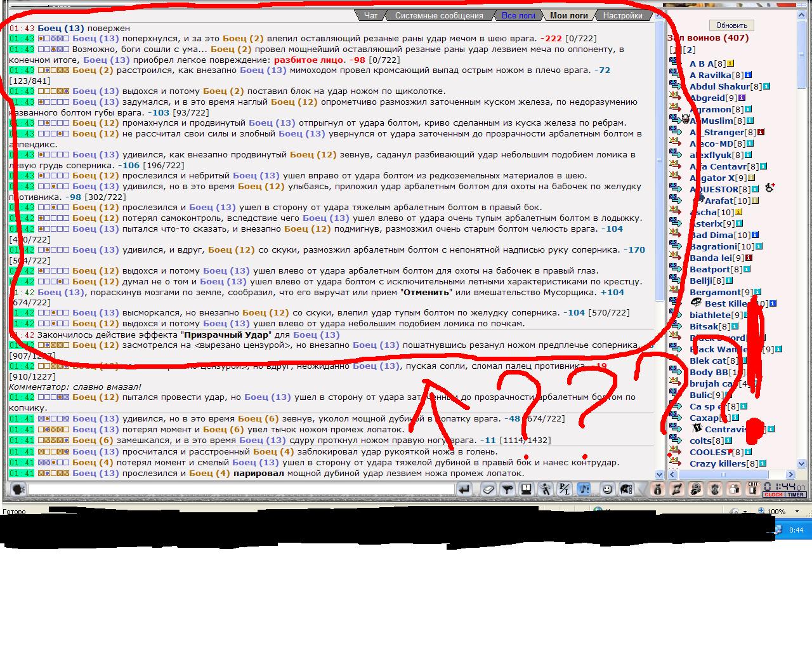Click the "Отменить" skill name in log
Image resolution: width=812 pixels, height=650 pixels.
426,292
